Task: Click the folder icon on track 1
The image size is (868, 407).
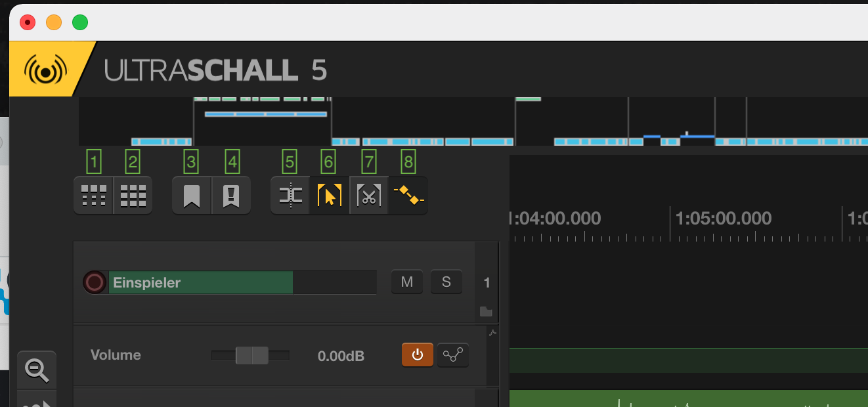Action: [486, 312]
